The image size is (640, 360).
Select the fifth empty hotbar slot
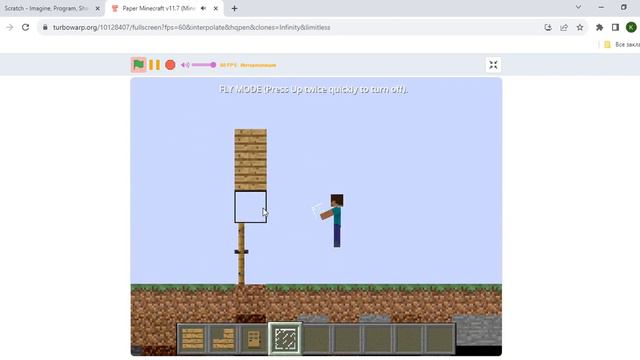(316, 338)
